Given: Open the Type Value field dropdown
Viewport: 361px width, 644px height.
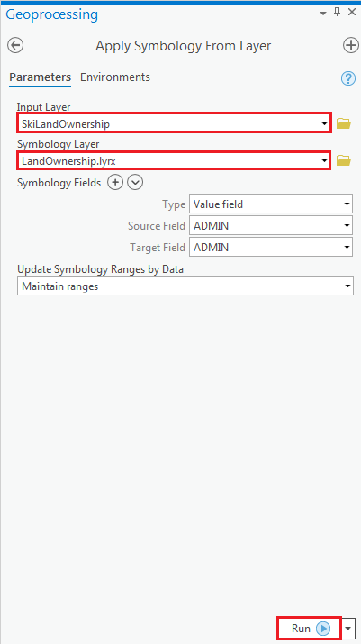Looking at the screenshot, I should [271, 204].
